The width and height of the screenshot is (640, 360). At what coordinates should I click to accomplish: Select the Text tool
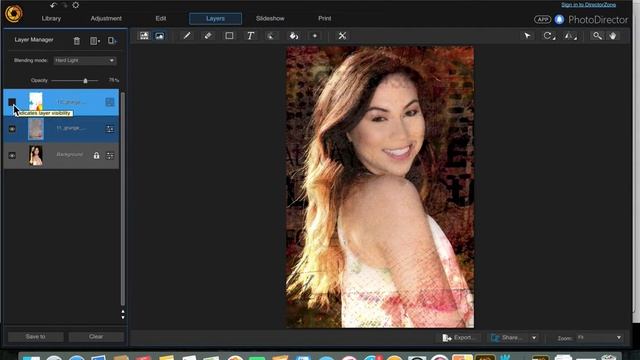(x=251, y=36)
